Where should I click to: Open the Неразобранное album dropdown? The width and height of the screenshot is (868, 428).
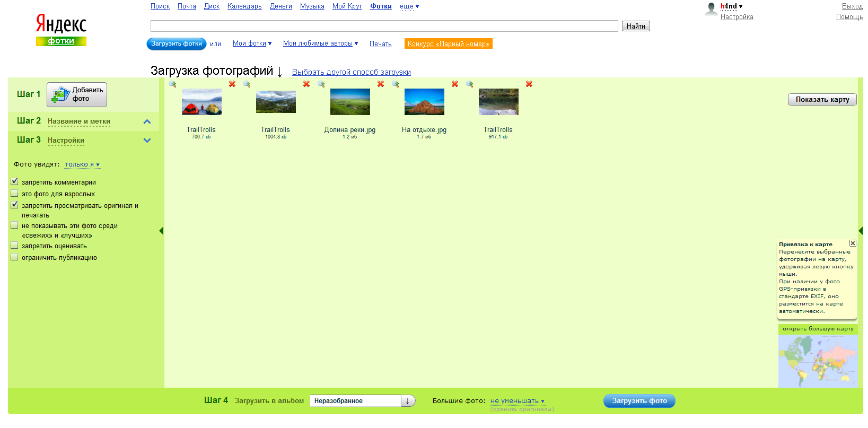point(408,401)
